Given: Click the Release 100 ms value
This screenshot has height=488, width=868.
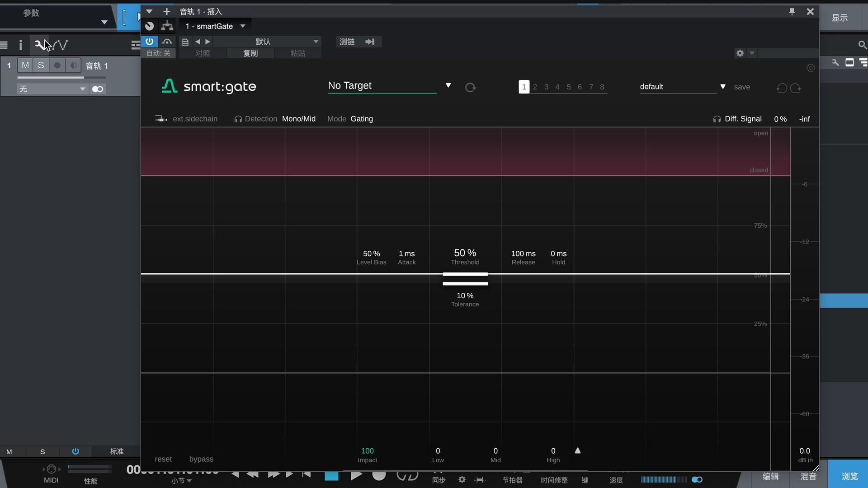Looking at the screenshot, I should pyautogui.click(x=523, y=253).
